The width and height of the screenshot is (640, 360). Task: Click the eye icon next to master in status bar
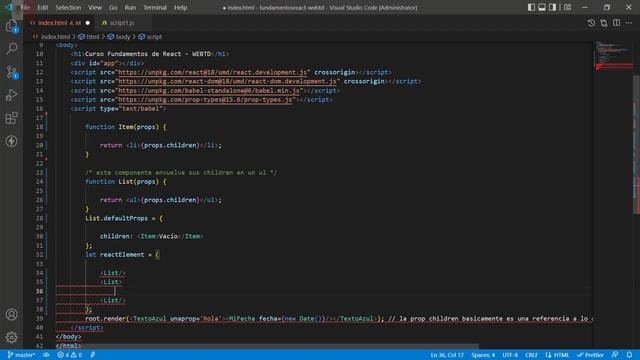tap(46, 355)
